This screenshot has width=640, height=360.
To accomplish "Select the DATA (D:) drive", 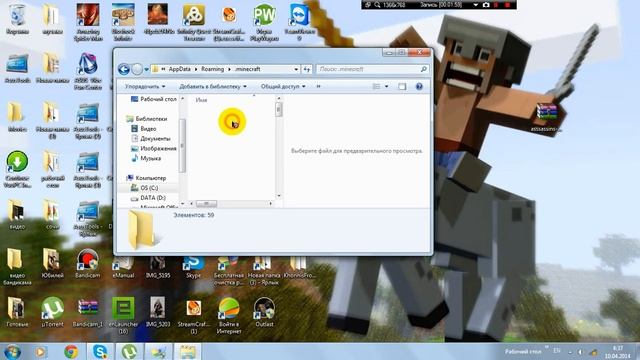I will coord(148,198).
